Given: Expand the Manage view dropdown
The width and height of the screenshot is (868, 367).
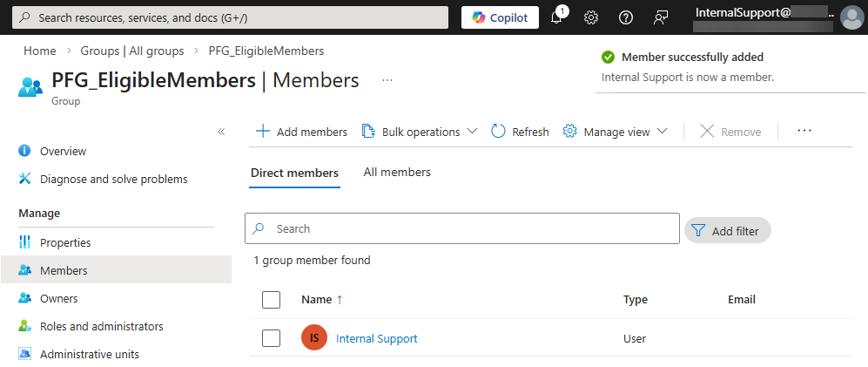Looking at the screenshot, I should click(x=616, y=132).
